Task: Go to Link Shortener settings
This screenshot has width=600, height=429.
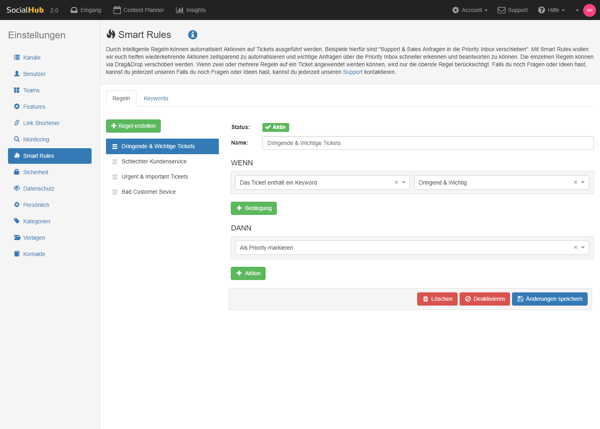Action: [40, 123]
